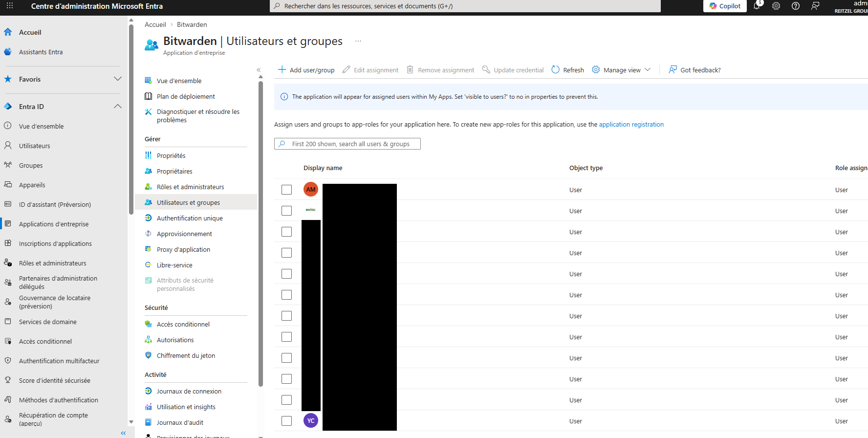Open Accès conditionnel in the left sidebar
868x438 pixels.
[x=45, y=341]
